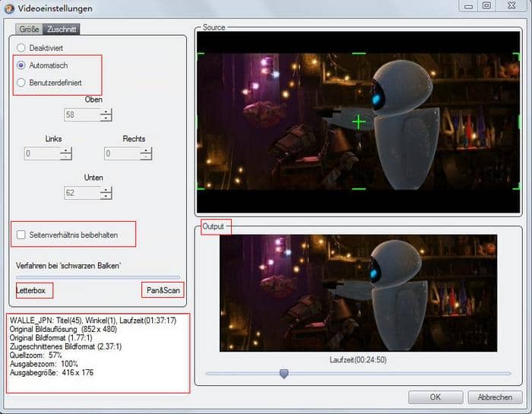Decrease the Links crop value
This screenshot has width=532, height=414.
[66, 157]
